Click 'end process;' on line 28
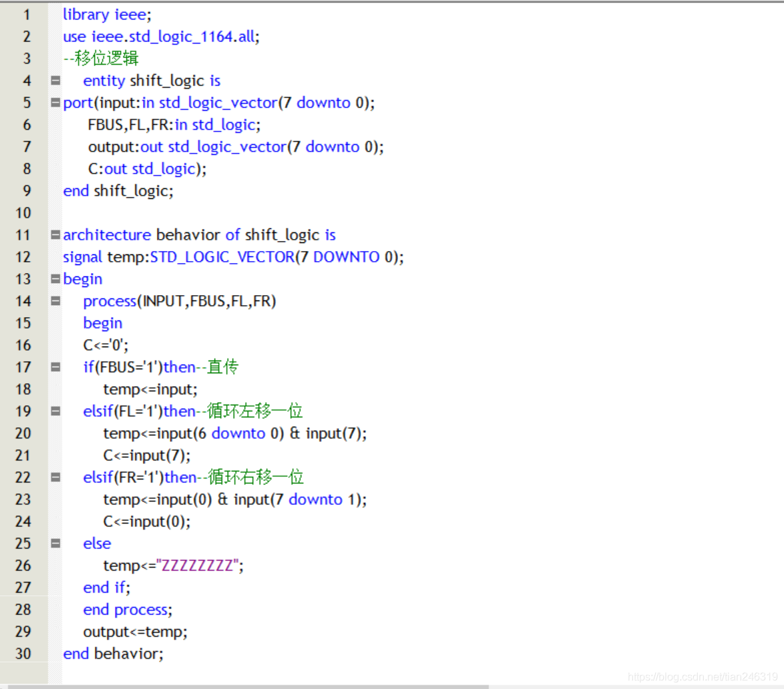The image size is (784, 689). coord(128,609)
